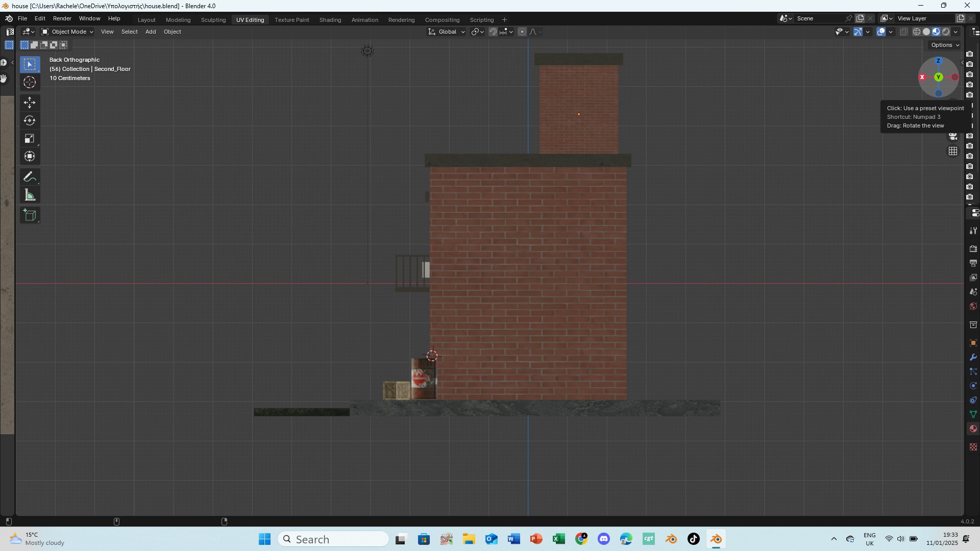Toggle proportional editing
Viewport: 980px width, 551px height.
click(x=522, y=32)
